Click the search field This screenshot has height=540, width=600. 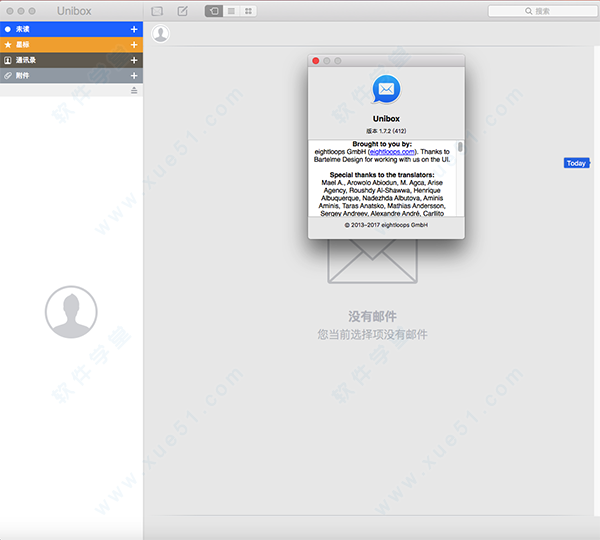pyautogui.click(x=543, y=11)
